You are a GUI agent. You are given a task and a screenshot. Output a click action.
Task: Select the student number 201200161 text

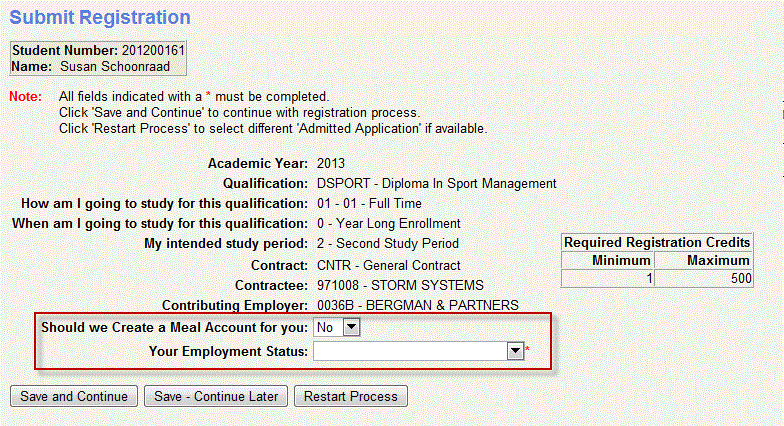(153, 49)
